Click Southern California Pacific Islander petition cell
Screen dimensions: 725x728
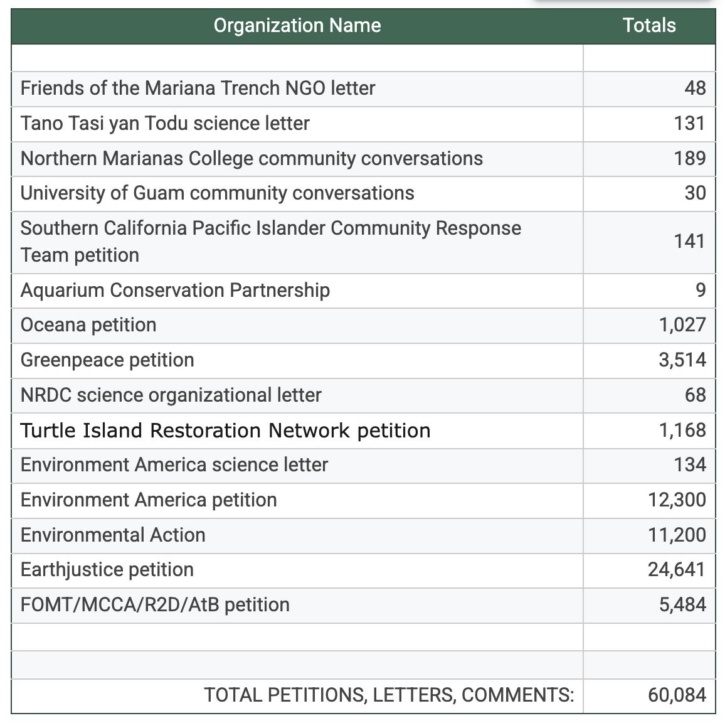click(x=270, y=242)
